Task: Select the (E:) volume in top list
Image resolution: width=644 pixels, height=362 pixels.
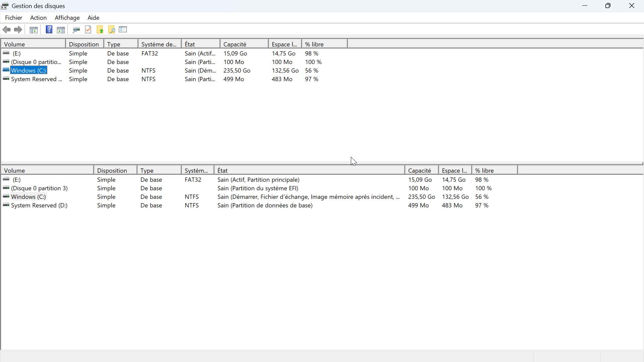Action: (16, 54)
